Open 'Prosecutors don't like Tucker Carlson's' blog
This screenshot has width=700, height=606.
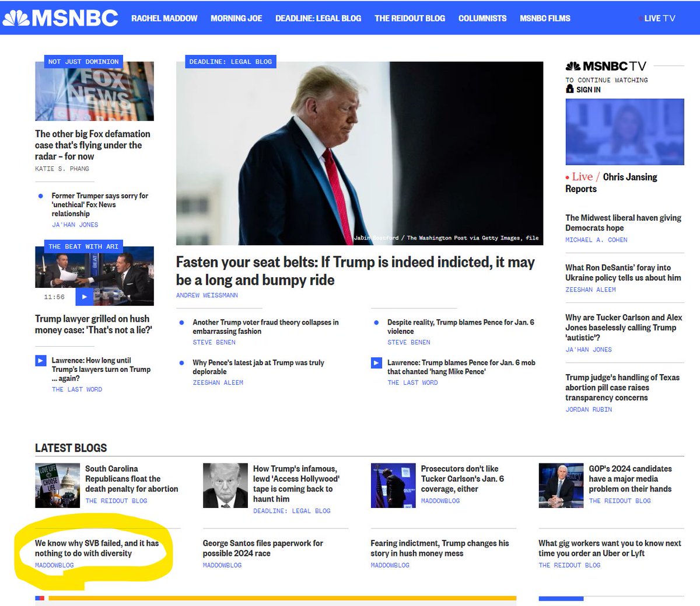[x=463, y=479]
